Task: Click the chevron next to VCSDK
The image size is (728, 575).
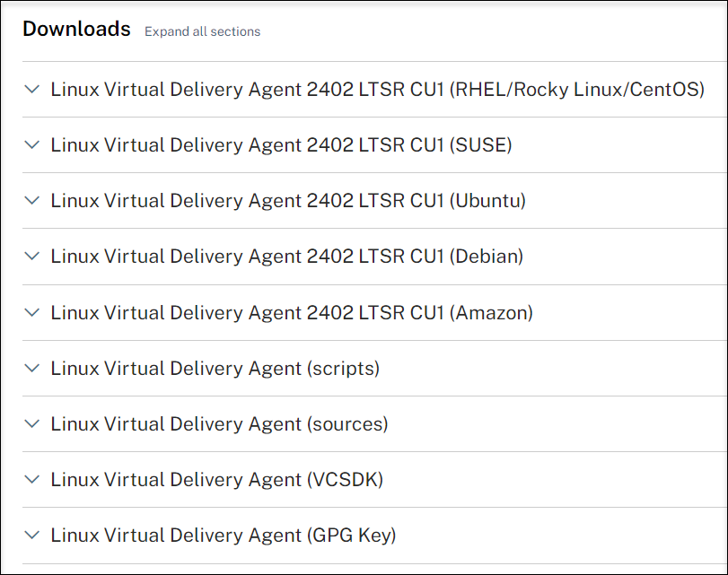Action: 32,480
